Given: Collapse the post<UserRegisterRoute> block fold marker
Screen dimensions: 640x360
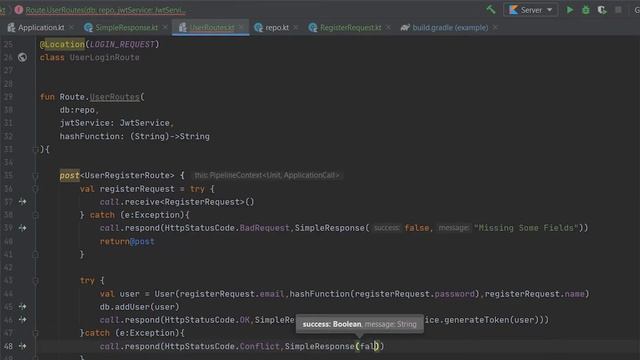Looking at the screenshot, I should (36, 176).
